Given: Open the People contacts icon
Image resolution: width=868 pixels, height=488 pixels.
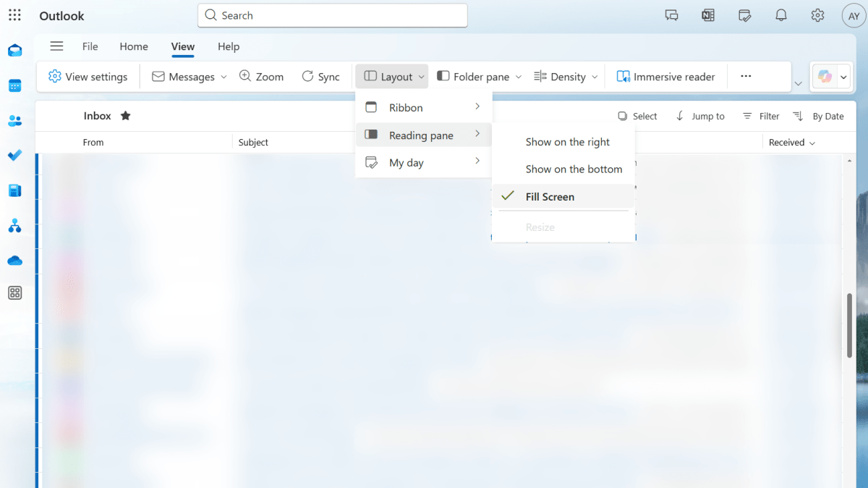Looking at the screenshot, I should [14, 121].
